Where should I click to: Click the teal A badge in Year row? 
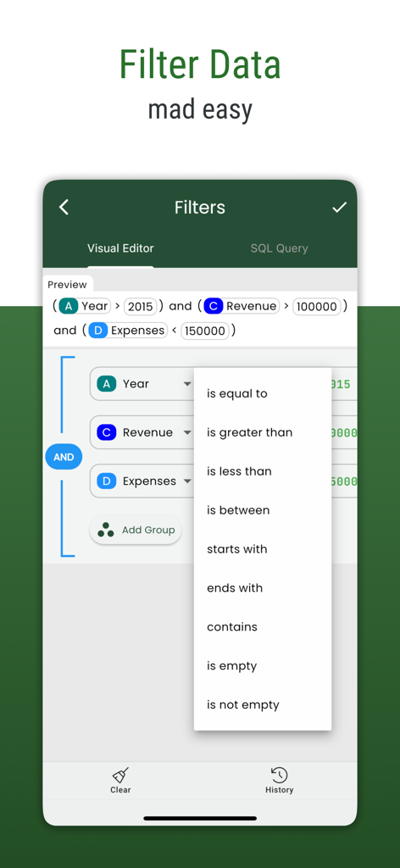tap(106, 384)
